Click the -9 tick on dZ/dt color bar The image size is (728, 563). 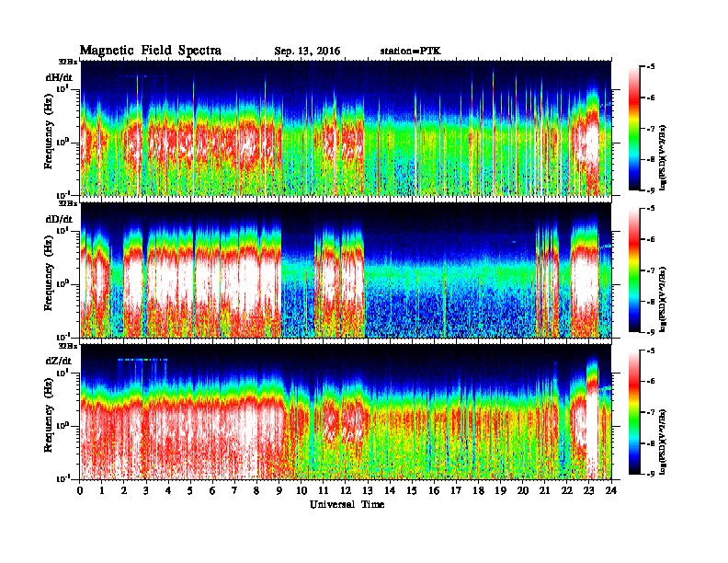651,474
